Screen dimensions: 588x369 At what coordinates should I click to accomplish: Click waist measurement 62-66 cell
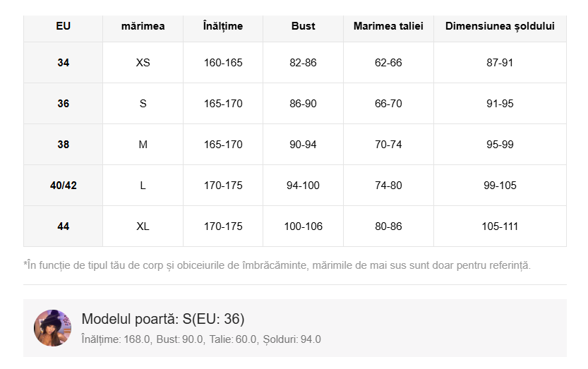click(388, 63)
